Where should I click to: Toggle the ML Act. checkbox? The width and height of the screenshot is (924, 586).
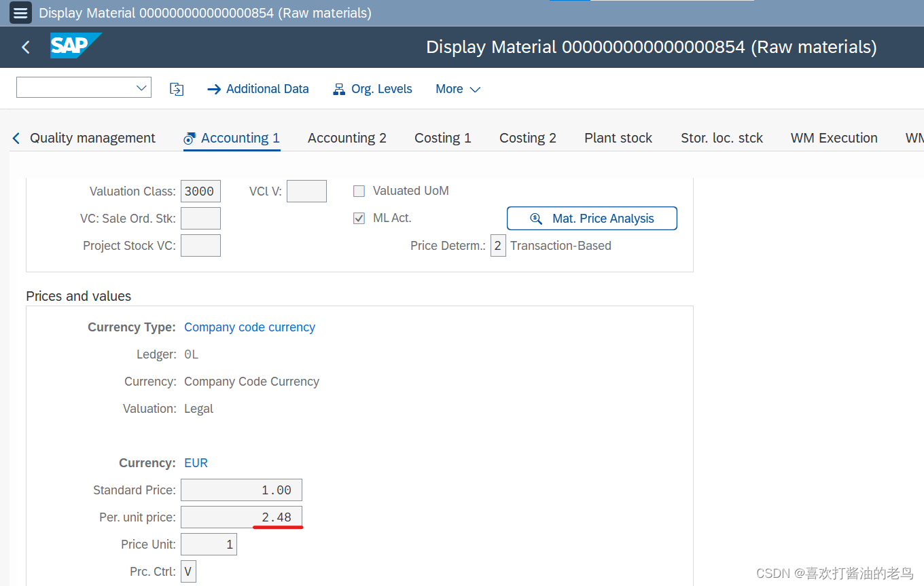359,218
